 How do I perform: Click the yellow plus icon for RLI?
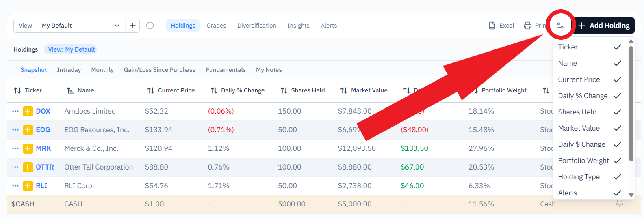28,186
